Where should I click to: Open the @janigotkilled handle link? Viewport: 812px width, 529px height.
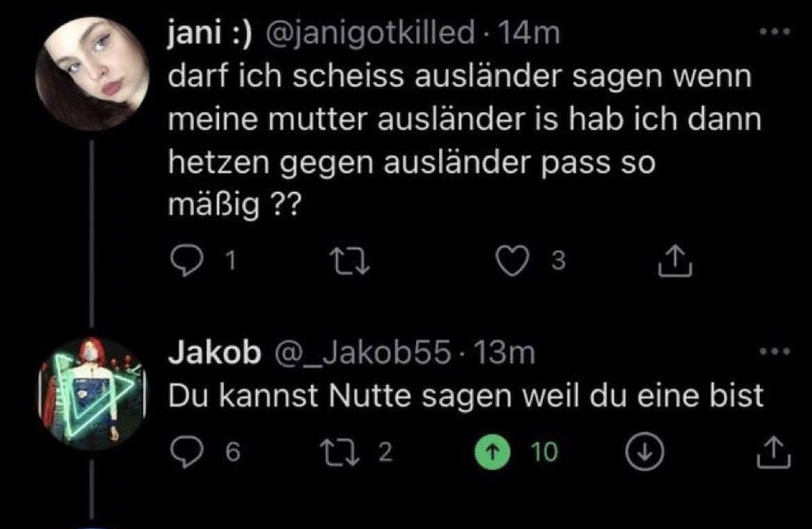(376, 33)
